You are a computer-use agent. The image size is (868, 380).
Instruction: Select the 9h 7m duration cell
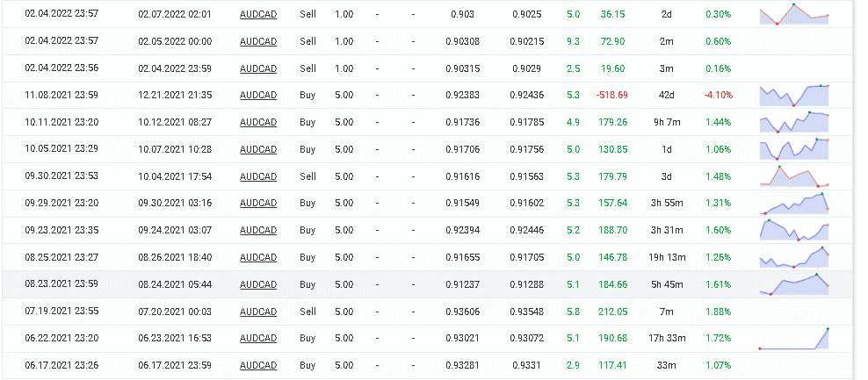click(x=667, y=122)
